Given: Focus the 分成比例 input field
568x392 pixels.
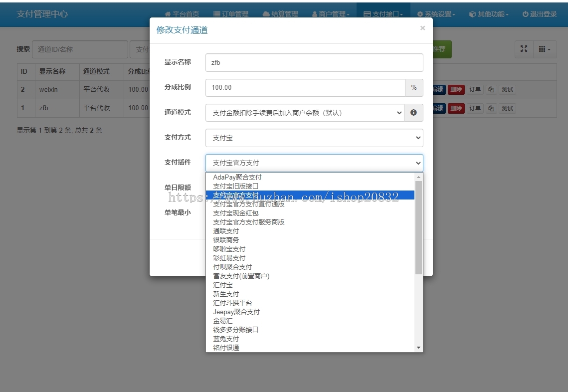Looking at the screenshot, I should coord(305,88).
